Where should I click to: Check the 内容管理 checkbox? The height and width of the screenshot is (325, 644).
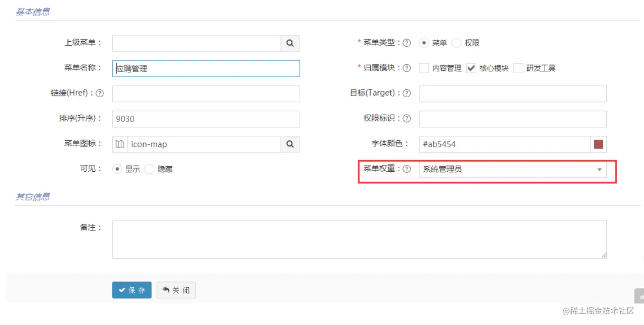pyautogui.click(x=424, y=68)
